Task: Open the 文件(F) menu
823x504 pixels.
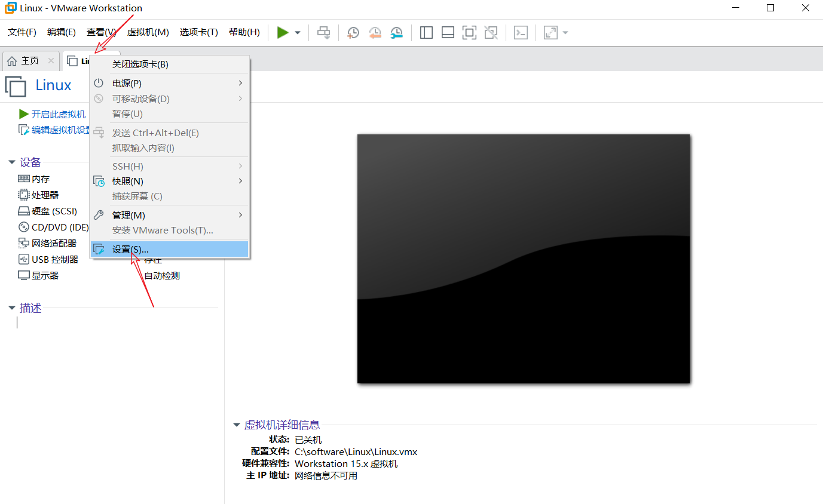Action: pos(22,32)
